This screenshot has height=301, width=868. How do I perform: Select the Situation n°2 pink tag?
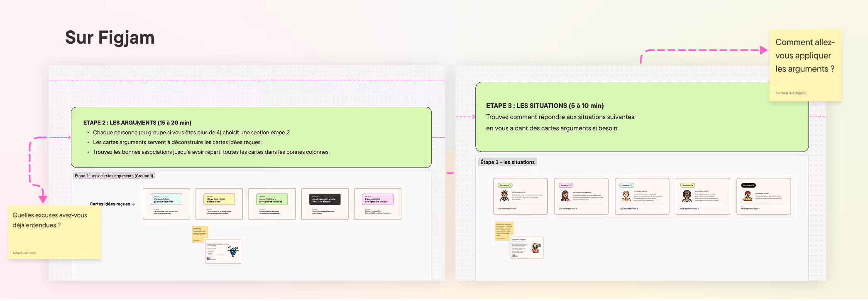[x=566, y=185]
